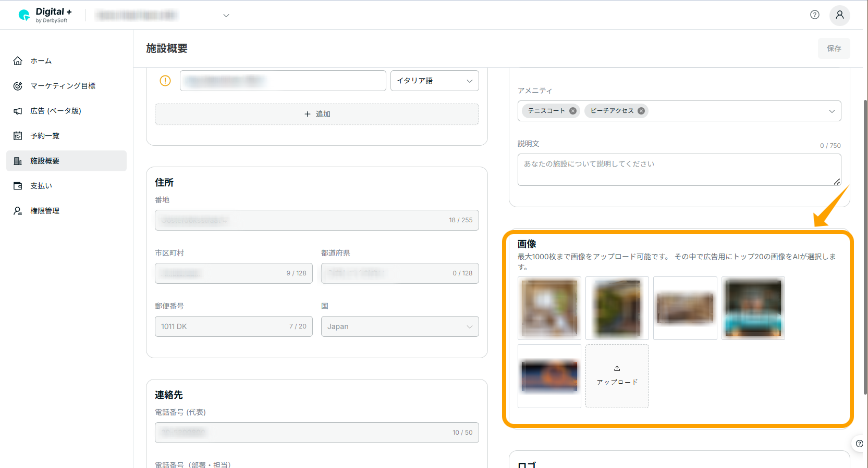Expand the アメニティ dropdown arrow
This screenshot has height=468, width=868.
pyautogui.click(x=831, y=111)
